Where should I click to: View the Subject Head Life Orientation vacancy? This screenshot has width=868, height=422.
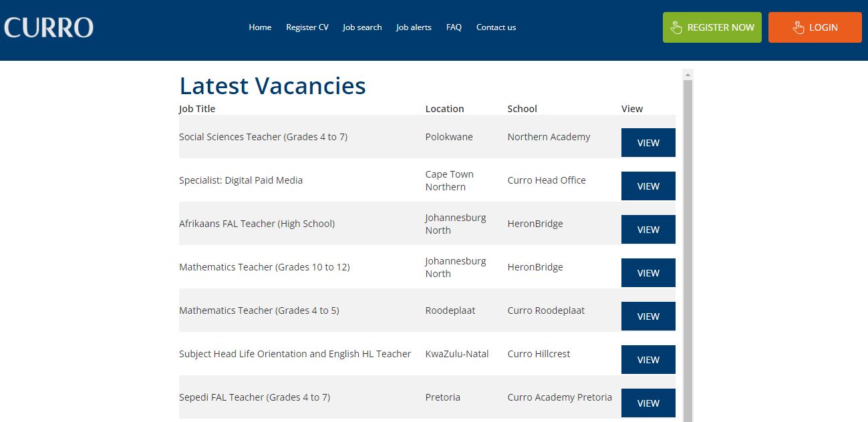pos(647,359)
